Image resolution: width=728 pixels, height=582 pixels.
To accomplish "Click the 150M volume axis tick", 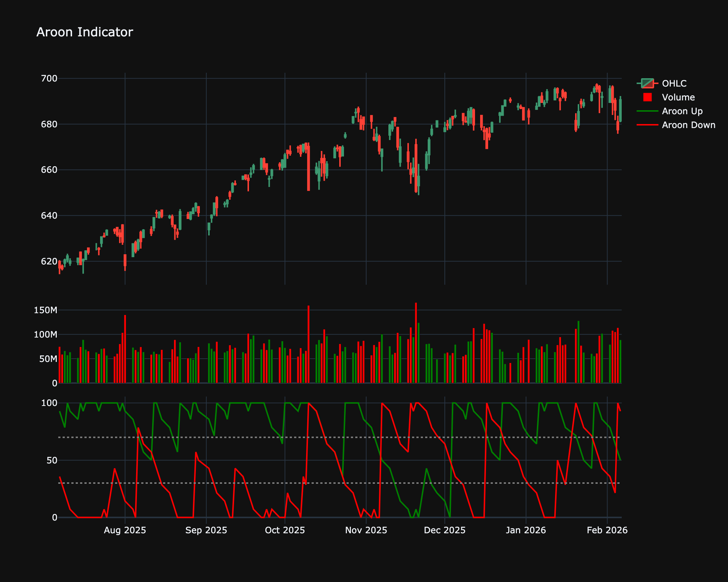I will (45, 310).
